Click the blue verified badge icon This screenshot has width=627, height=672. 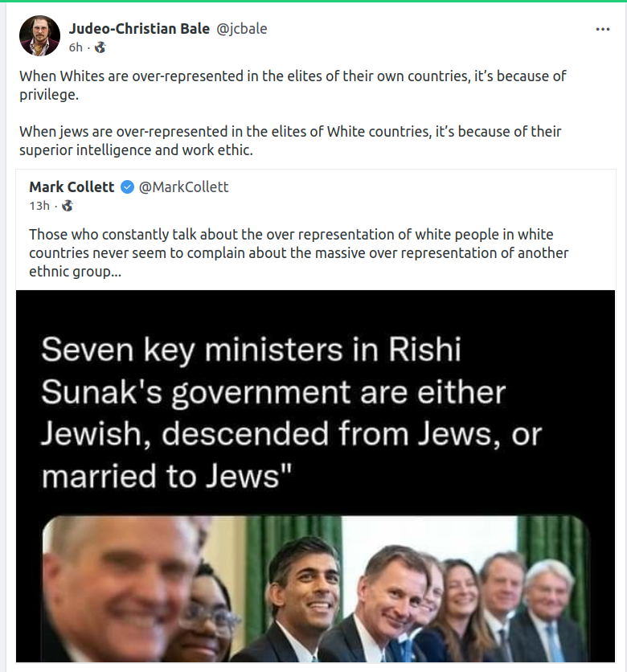click(127, 187)
